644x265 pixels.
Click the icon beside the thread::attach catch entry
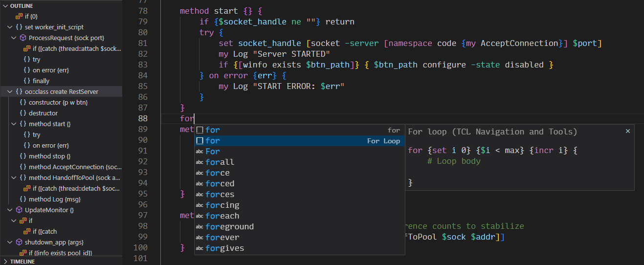27,48
